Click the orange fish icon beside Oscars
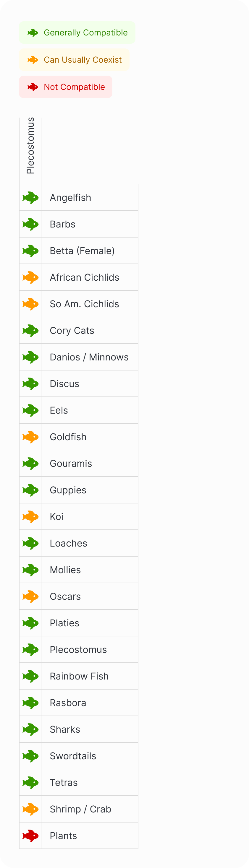Image resolution: width=249 pixels, height=868 pixels. click(30, 596)
